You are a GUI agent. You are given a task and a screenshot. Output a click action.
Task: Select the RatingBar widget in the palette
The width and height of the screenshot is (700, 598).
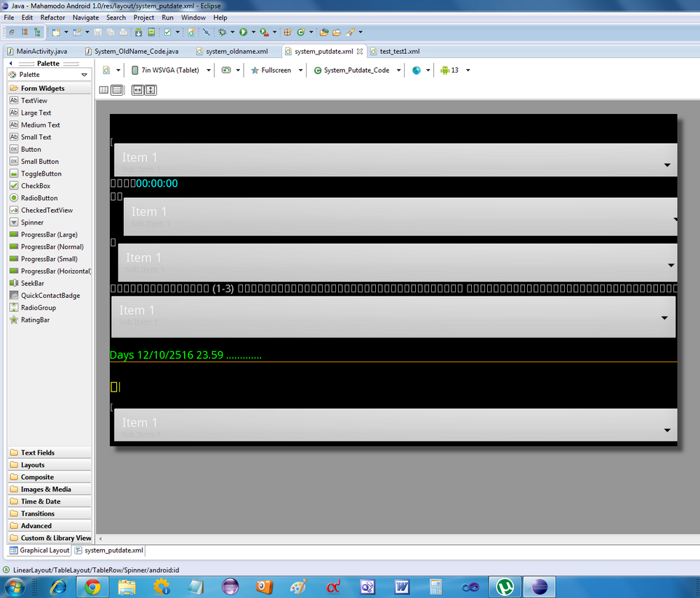point(35,320)
